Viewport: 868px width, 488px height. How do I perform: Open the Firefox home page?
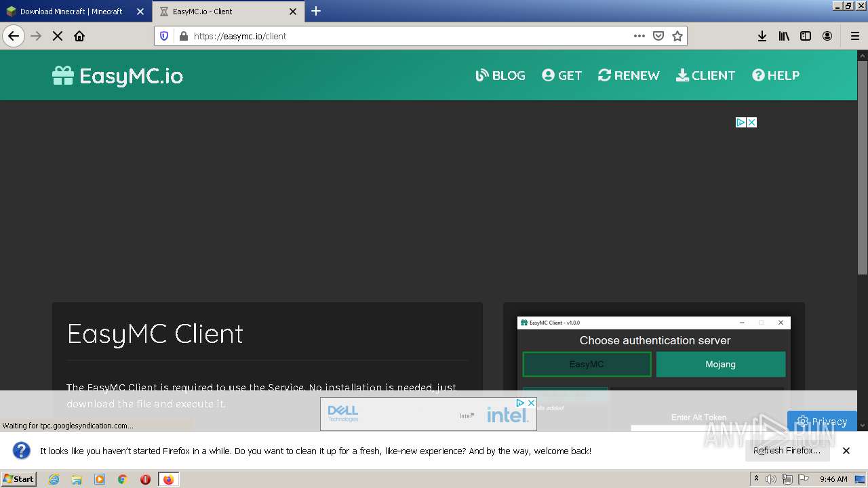(79, 36)
